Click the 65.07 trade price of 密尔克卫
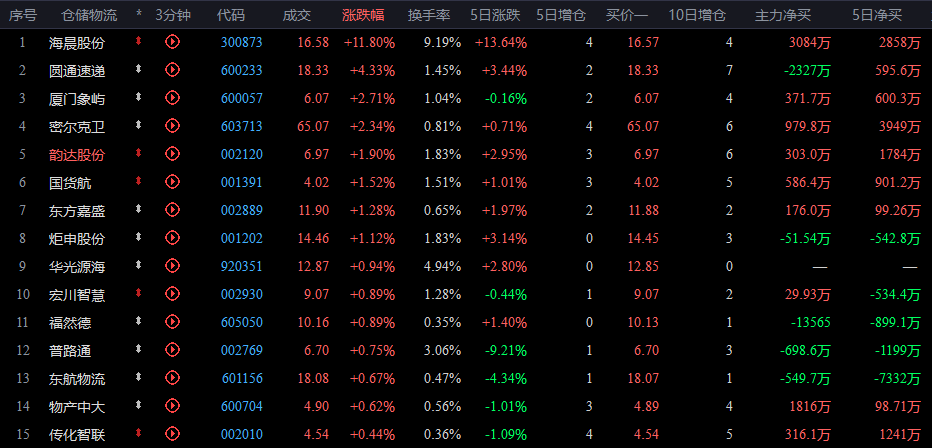932x448 pixels. coord(313,126)
